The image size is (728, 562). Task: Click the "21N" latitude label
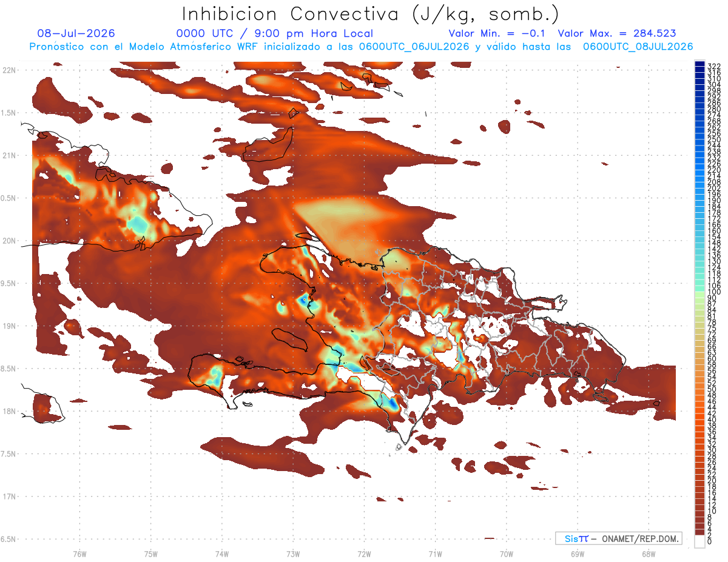tap(9, 155)
